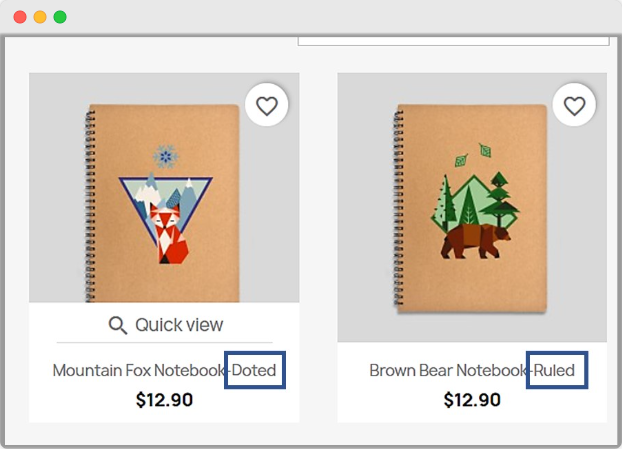Click the highlighted word Doted
This screenshot has width=622, height=449.
point(254,370)
